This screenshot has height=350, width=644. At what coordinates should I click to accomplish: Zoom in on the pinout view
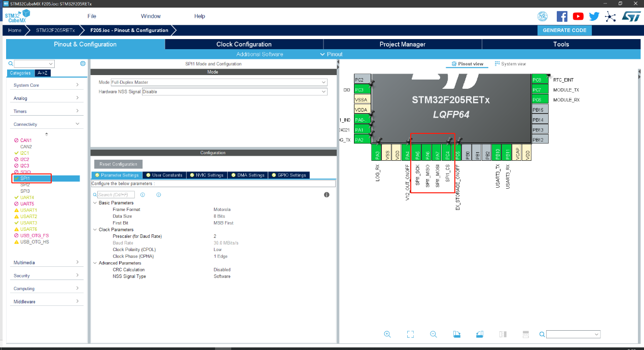tap(387, 334)
